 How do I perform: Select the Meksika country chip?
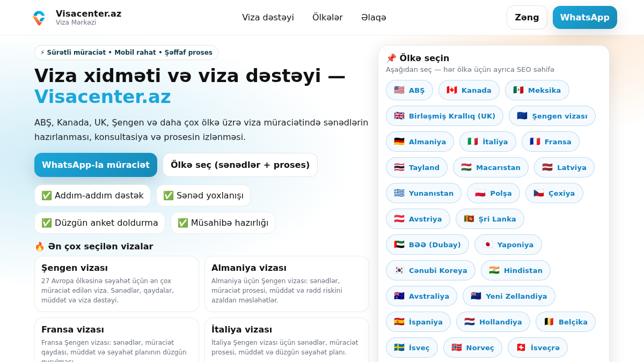(537, 90)
